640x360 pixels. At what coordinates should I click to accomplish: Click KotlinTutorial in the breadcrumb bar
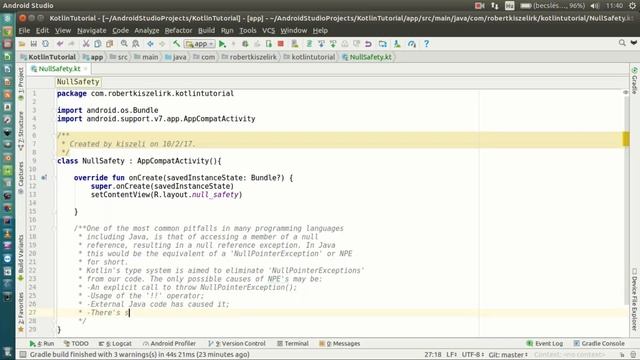[x=48, y=57]
